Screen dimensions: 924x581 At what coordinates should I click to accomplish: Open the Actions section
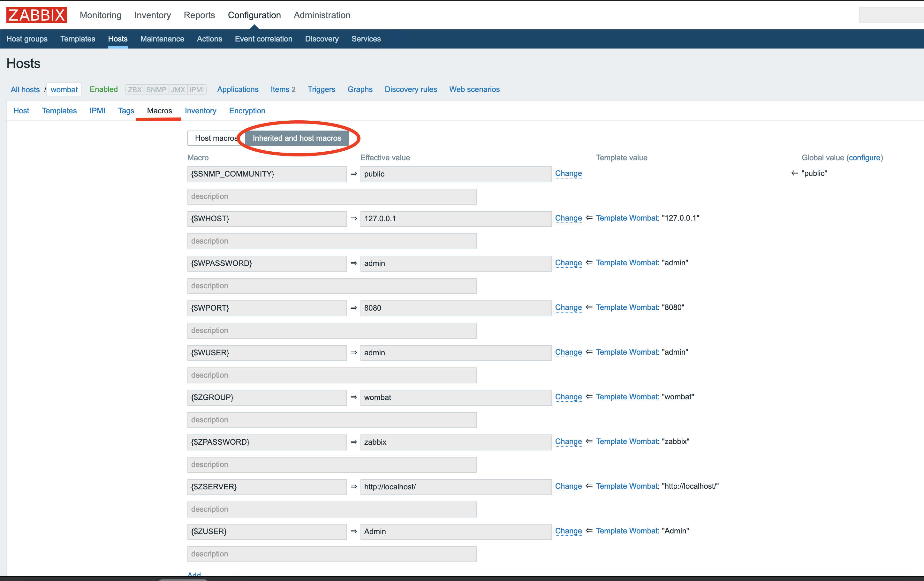(x=209, y=39)
